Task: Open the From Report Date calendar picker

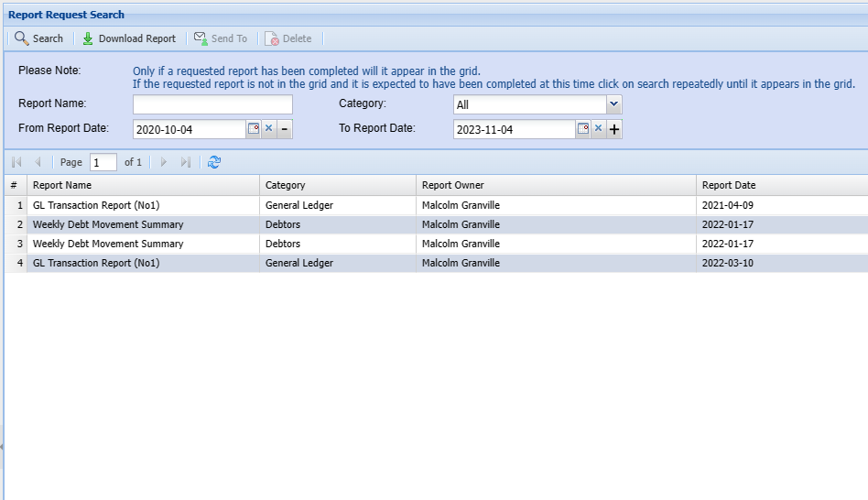Action: click(254, 129)
